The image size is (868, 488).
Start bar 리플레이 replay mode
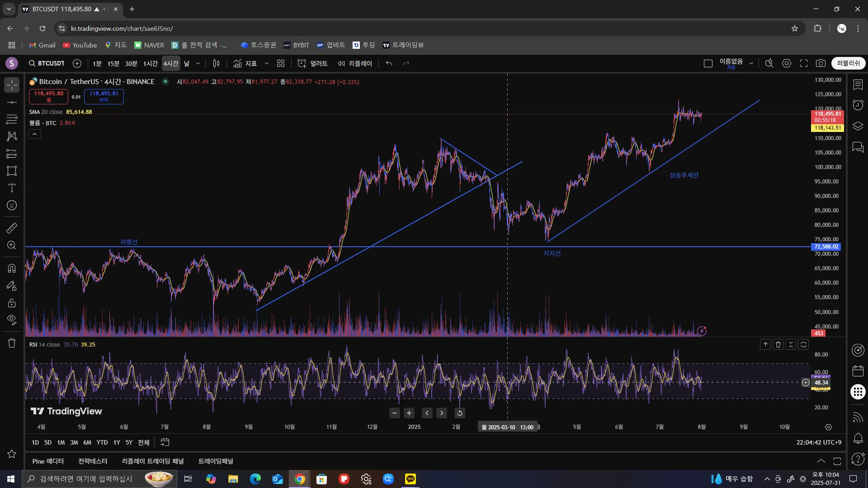pos(355,63)
